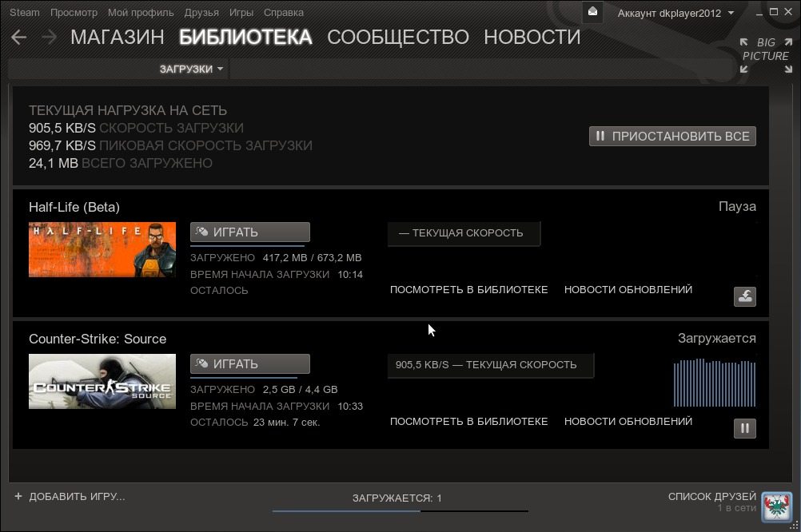Image resolution: width=801 pixels, height=532 pixels.
Task: Open the inbox envelope notification icon
Action: click(x=592, y=12)
